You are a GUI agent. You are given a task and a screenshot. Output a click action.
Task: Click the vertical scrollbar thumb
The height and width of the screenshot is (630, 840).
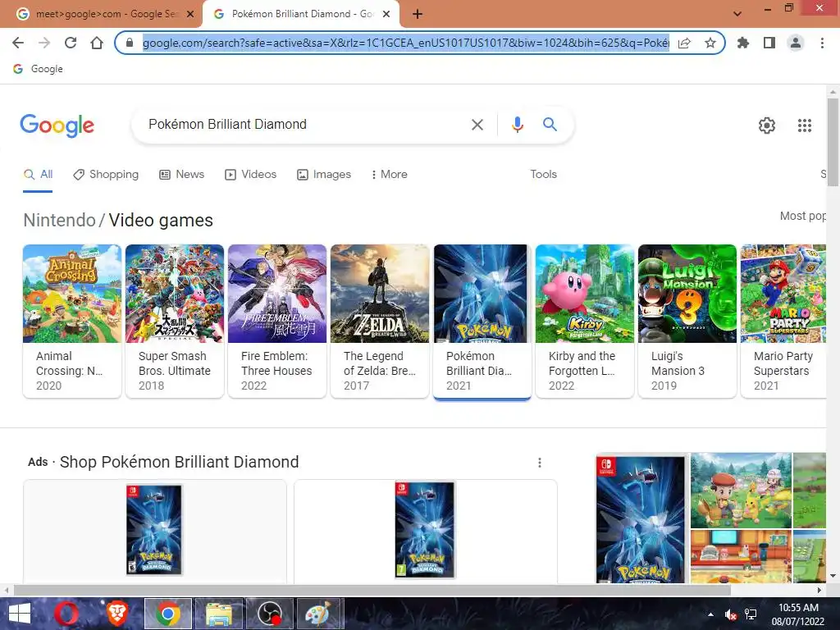833,142
